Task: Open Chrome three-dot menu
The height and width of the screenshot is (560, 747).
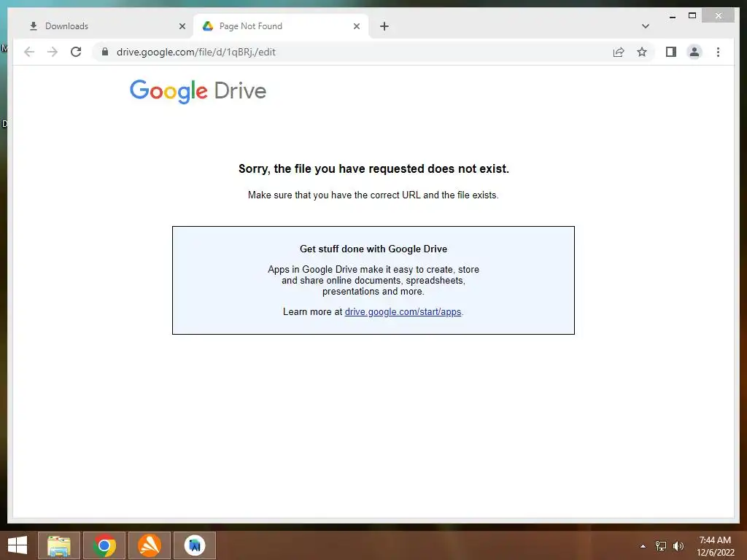Action: (x=718, y=52)
